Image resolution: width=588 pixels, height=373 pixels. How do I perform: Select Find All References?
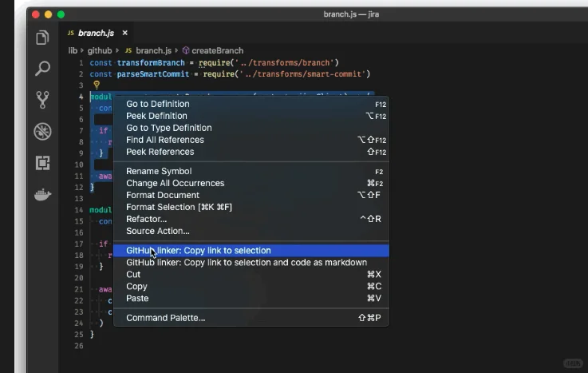(251, 140)
